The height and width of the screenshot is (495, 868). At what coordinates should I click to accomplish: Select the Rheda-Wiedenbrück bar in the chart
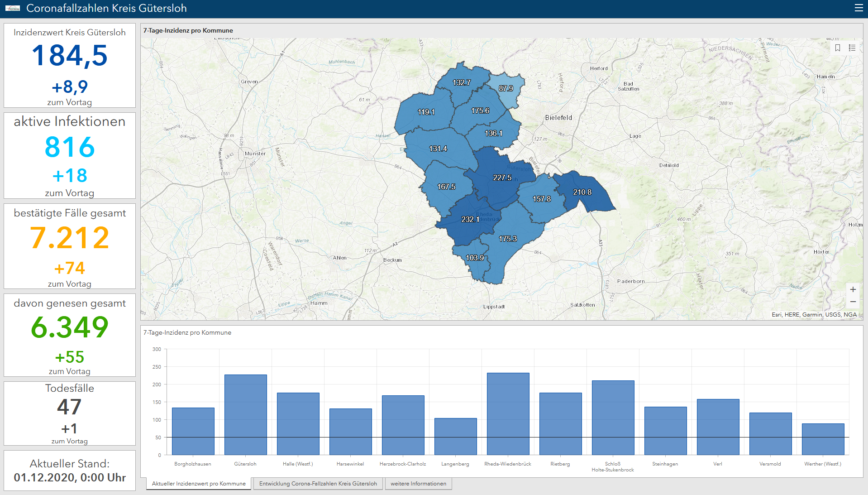(508, 413)
